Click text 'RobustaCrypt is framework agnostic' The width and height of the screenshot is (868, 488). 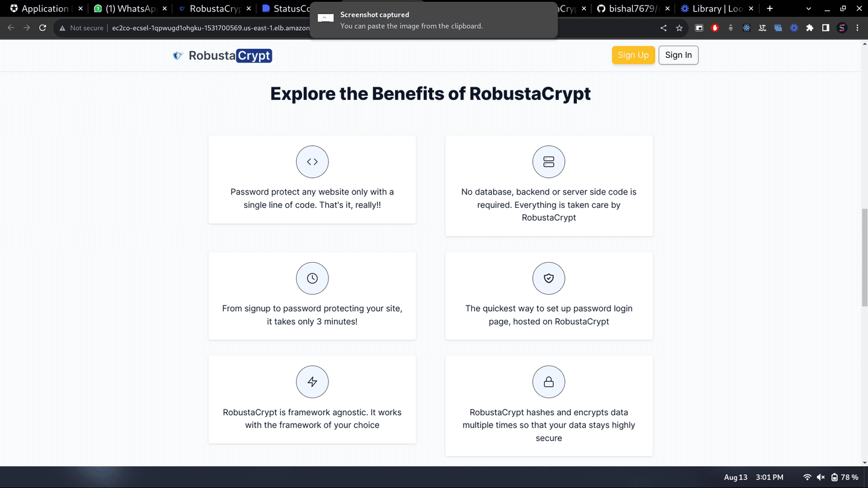pos(295,412)
